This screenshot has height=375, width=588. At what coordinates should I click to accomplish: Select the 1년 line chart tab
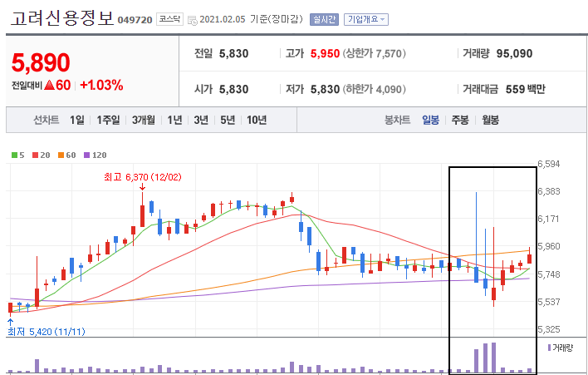click(174, 120)
